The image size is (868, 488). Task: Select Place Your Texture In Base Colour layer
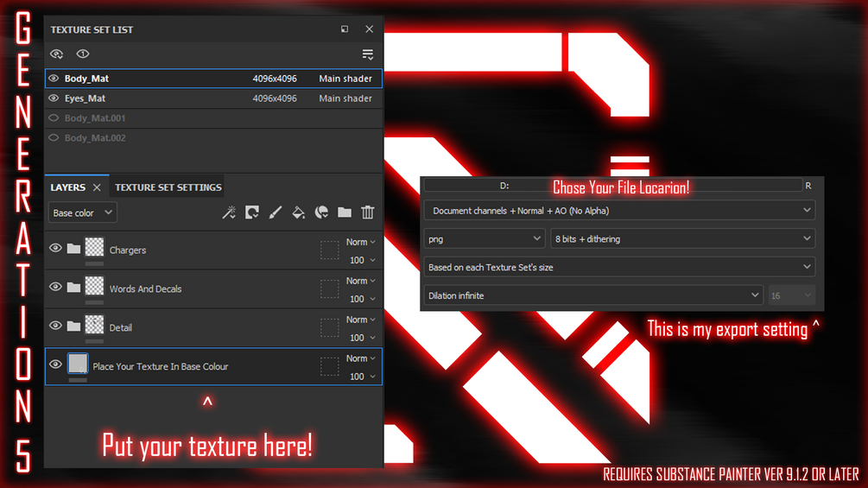click(213, 366)
